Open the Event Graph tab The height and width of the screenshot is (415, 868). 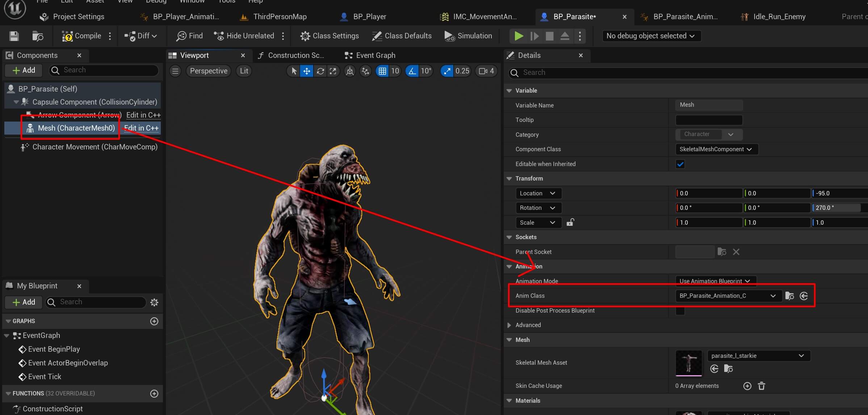[370, 55]
